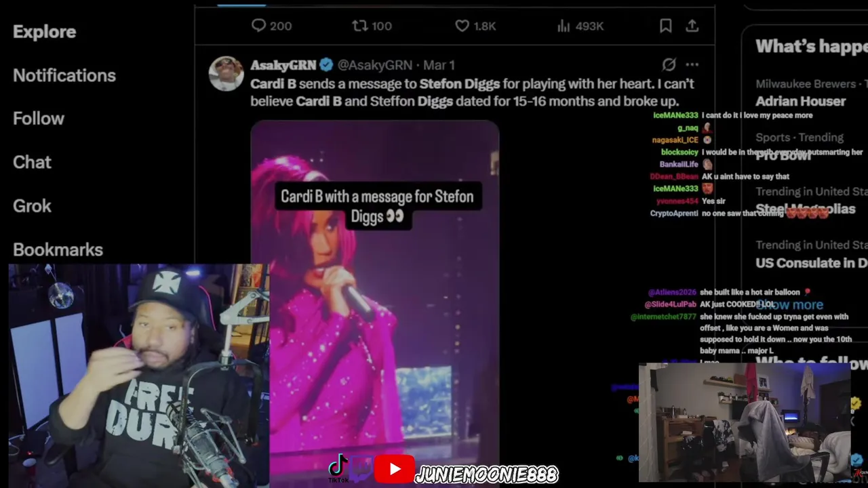Open Explore in the sidebar
This screenshot has width=868, height=488.
[x=44, y=31]
